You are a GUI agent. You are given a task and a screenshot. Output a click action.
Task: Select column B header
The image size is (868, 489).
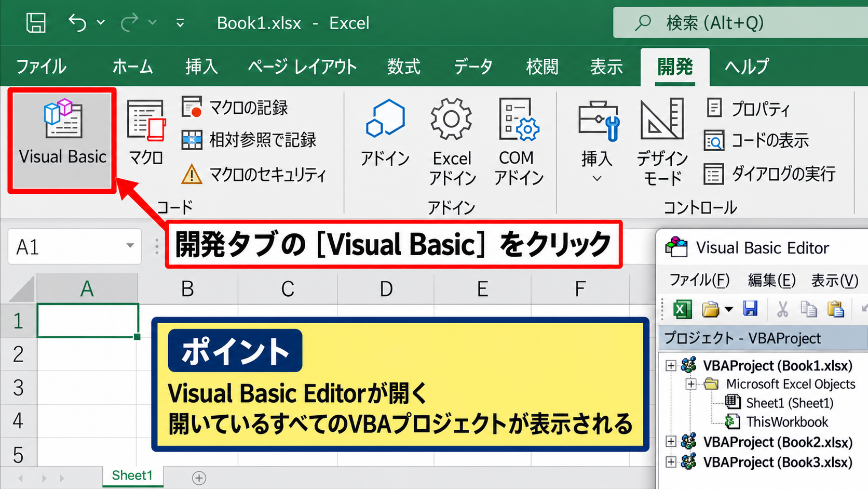pos(187,289)
